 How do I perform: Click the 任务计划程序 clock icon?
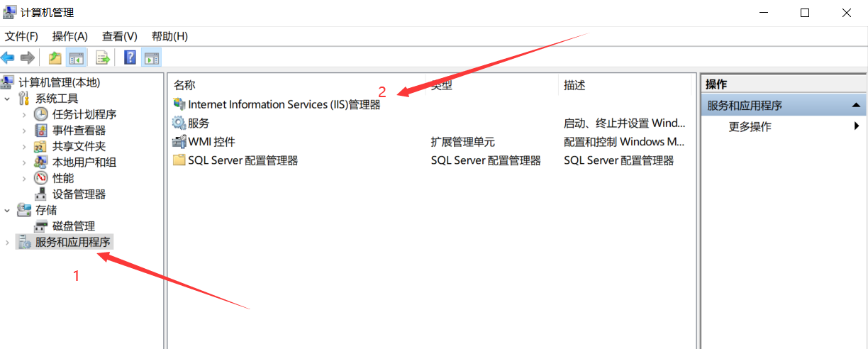click(x=41, y=114)
